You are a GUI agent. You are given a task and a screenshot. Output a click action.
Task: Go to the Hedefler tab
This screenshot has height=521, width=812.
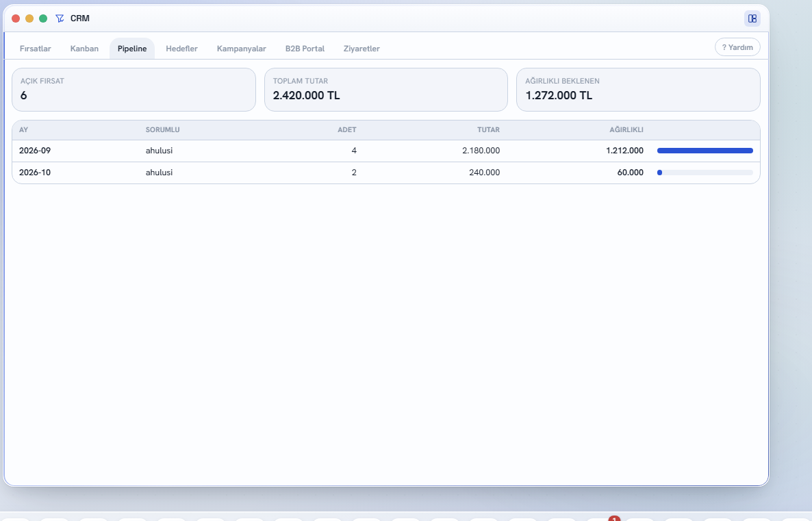point(181,49)
